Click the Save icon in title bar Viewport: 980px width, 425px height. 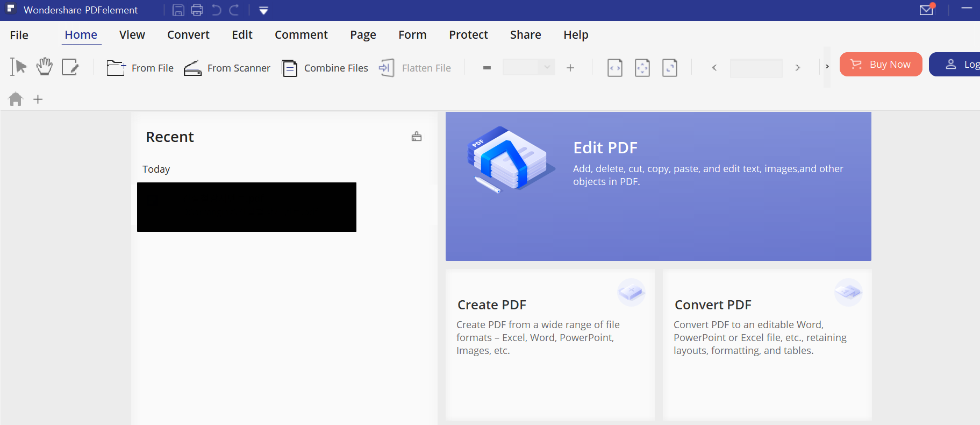[x=178, y=10]
